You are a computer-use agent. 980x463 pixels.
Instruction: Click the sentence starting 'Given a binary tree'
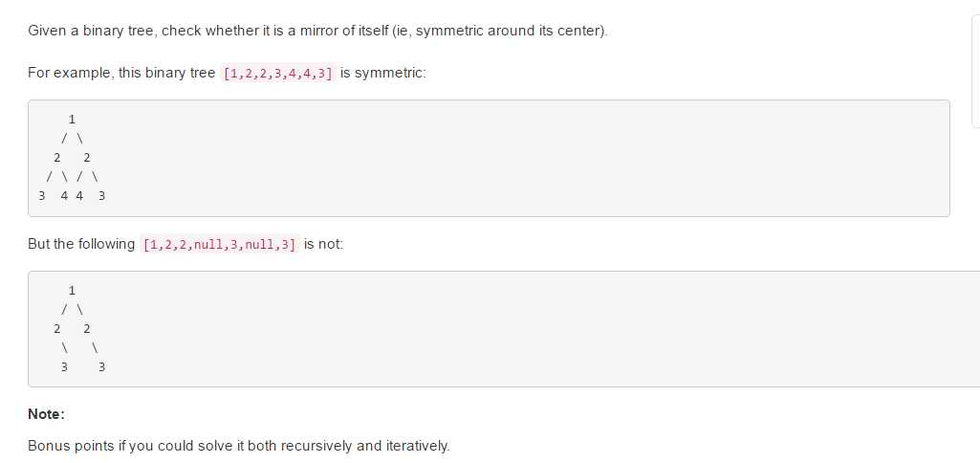317,31
